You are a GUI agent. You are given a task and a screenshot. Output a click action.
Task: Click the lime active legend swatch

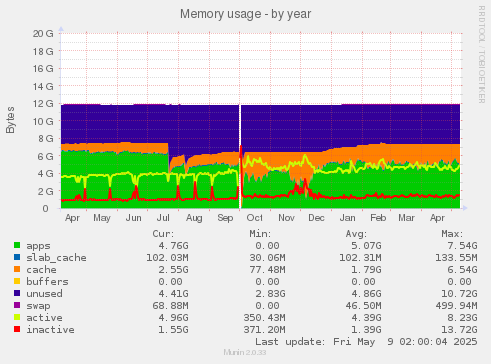click(x=17, y=317)
